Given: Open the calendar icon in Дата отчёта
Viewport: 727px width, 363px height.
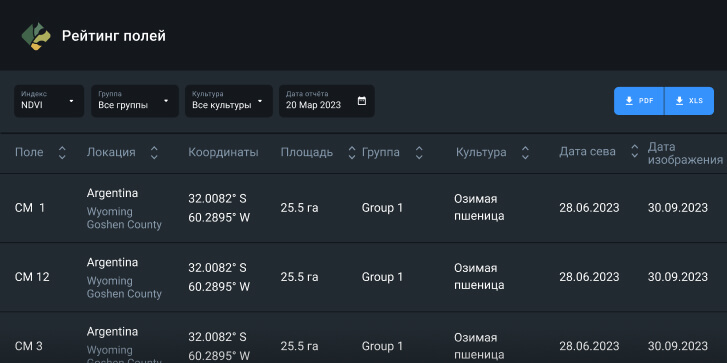Looking at the screenshot, I should point(362,101).
